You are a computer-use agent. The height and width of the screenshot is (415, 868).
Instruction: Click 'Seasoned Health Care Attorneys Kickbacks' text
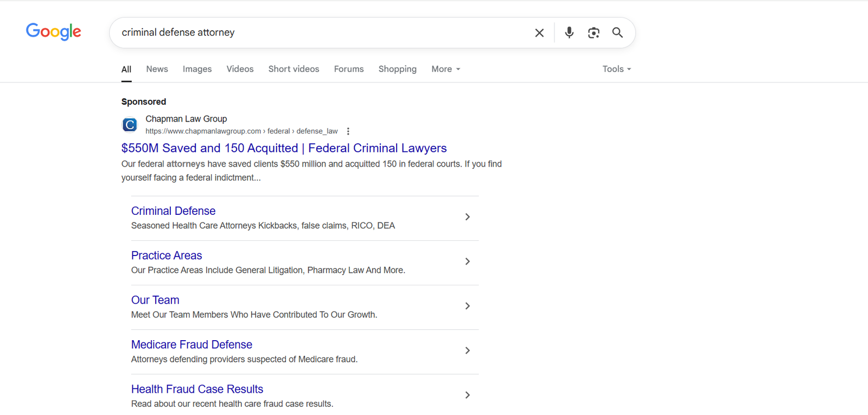[263, 226]
